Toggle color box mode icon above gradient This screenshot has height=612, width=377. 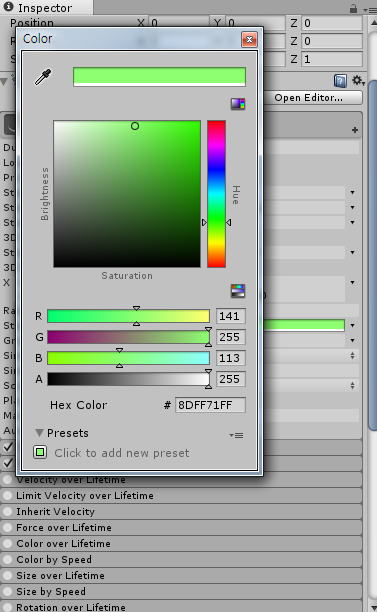click(238, 104)
